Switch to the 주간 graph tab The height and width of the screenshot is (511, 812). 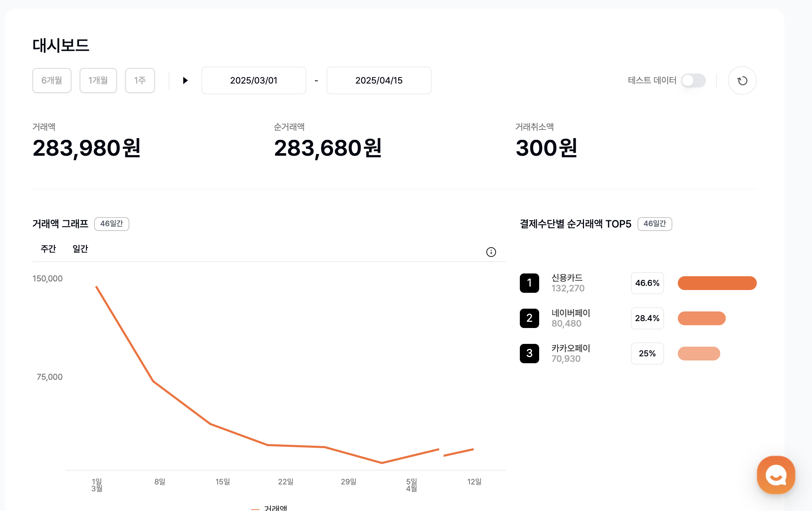[x=48, y=249]
